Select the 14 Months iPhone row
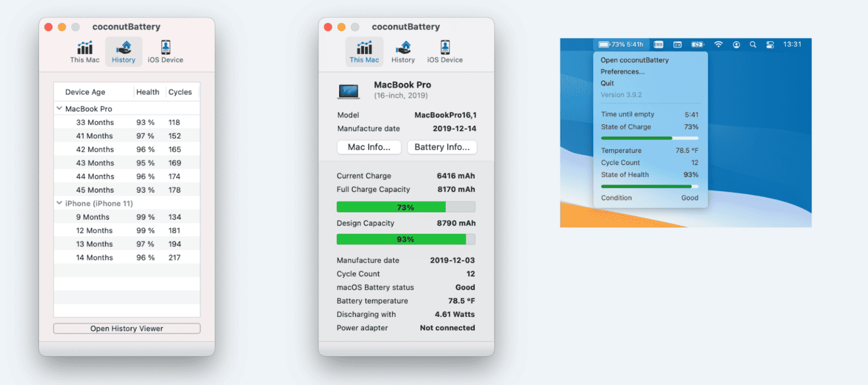This screenshot has height=385, width=868. [x=127, y=257]
